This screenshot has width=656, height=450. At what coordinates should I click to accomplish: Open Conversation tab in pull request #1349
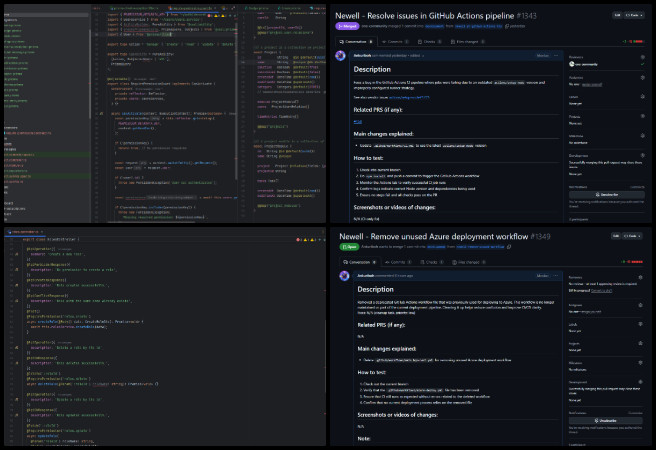[360, 262]
